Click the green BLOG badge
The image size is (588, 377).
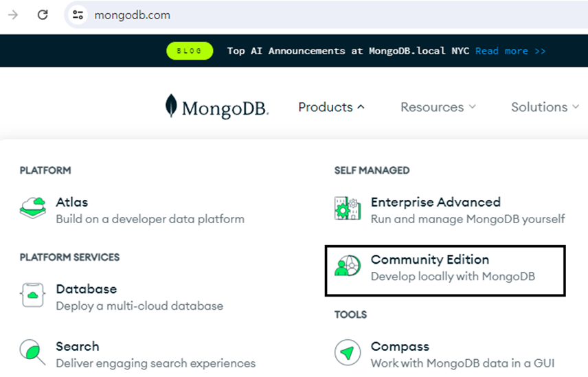(x=190, y=51)
